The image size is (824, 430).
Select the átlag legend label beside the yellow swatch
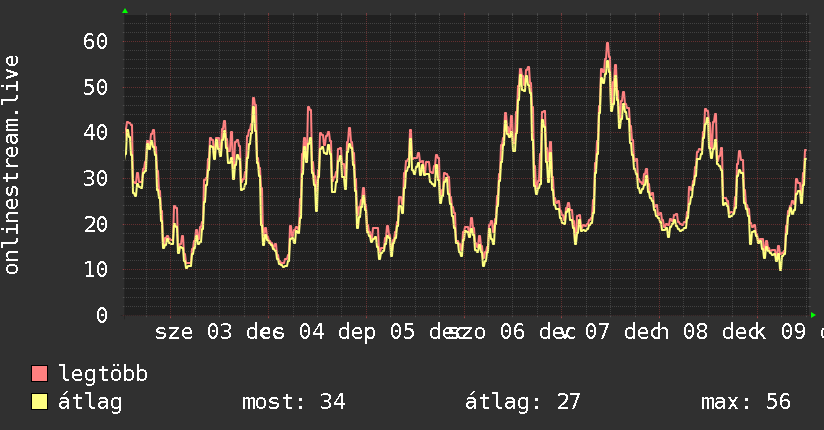click(x=90, y=402)
